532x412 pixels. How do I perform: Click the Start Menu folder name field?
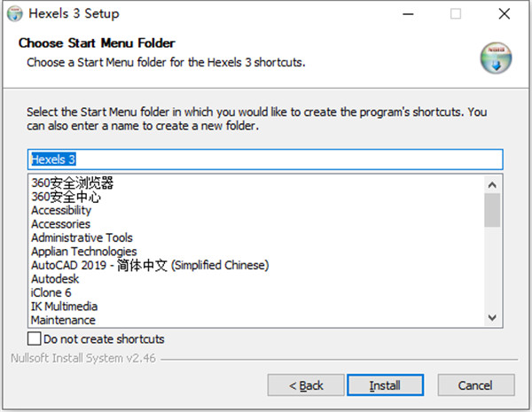(x=265, y=159)
